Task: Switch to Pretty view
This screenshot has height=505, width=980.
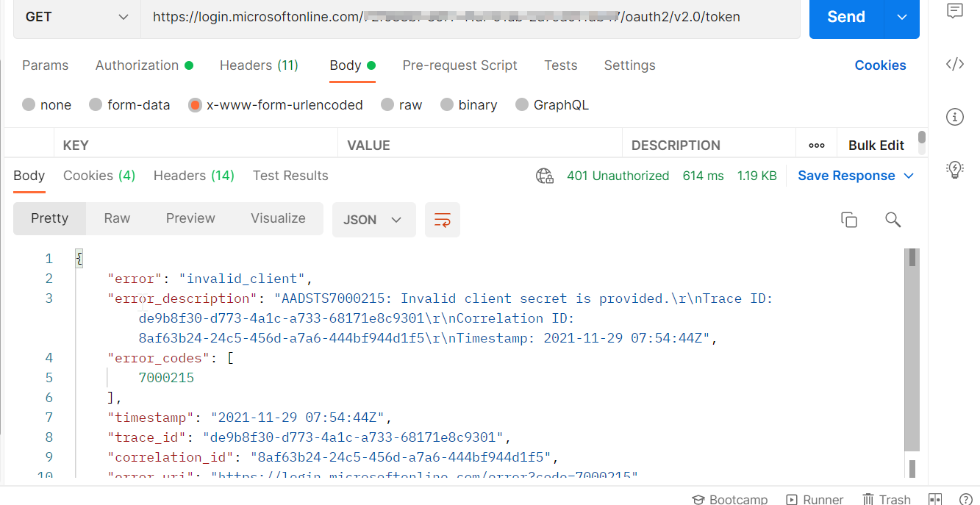Action: 49,218
